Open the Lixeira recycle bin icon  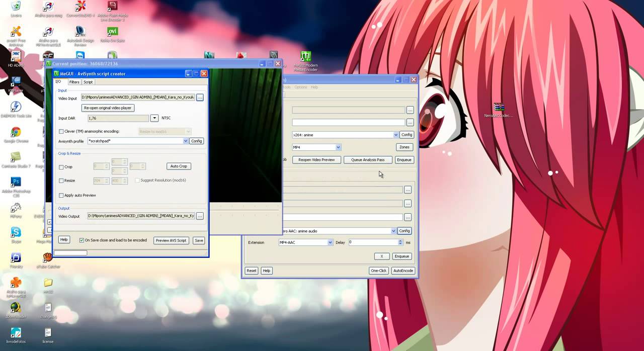coord(16,9)
